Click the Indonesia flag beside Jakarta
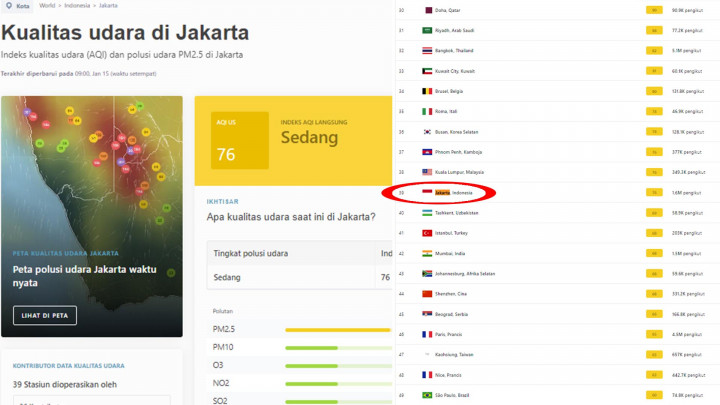Screen dimensions: 720x405 tap(427, 192)
